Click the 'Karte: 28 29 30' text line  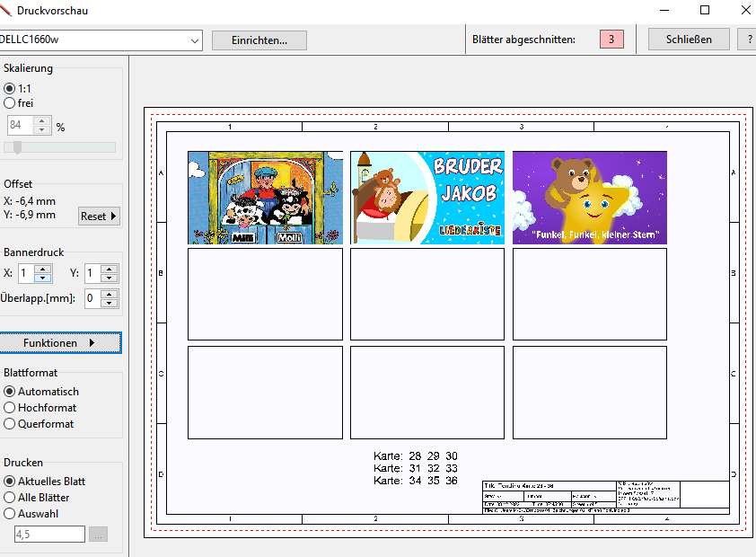[416, 455]
